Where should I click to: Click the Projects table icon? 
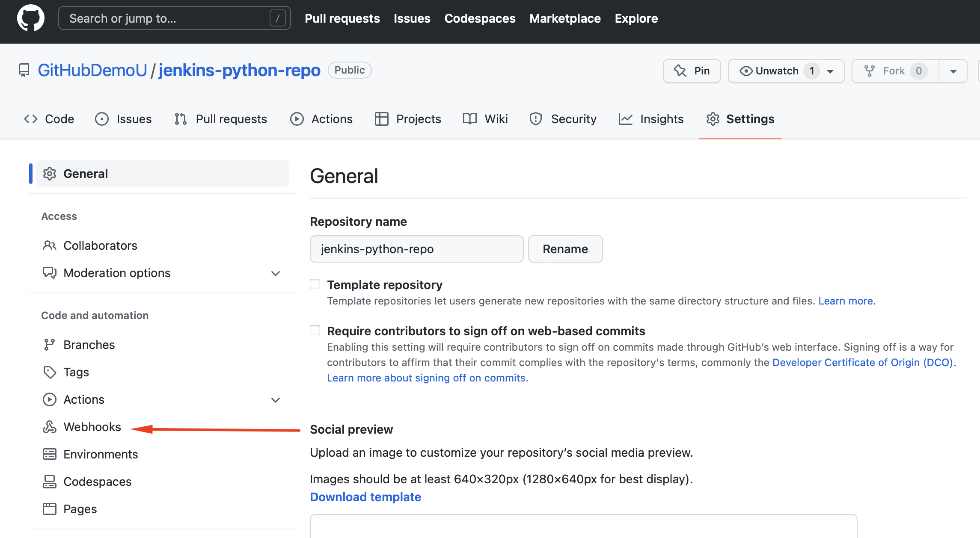381,119
